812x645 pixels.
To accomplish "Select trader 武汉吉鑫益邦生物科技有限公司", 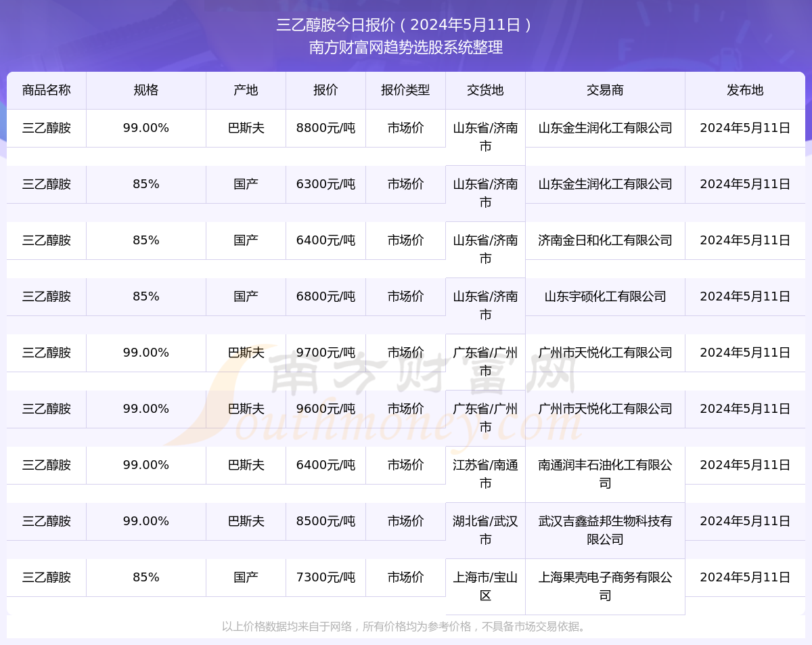I will pos(605,530).
